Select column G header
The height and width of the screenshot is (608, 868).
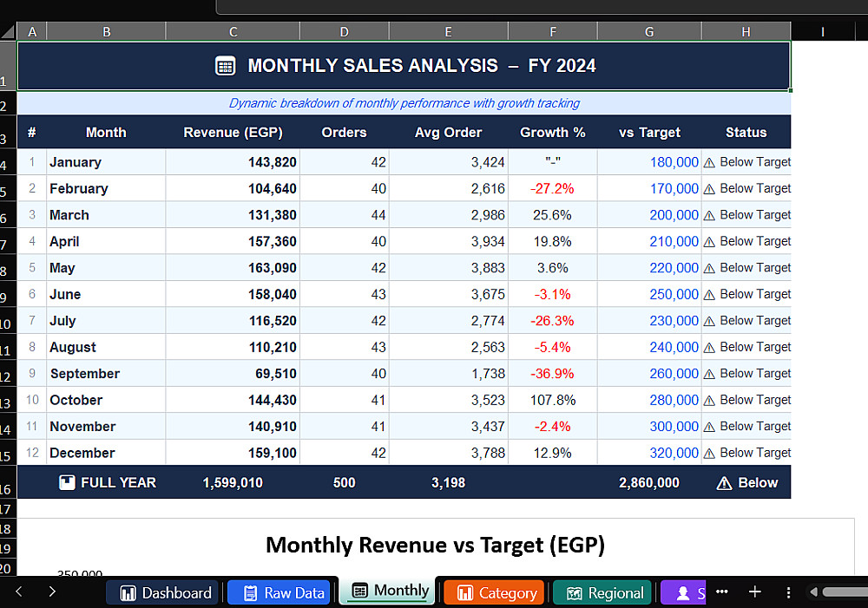[x=649, y=32]
